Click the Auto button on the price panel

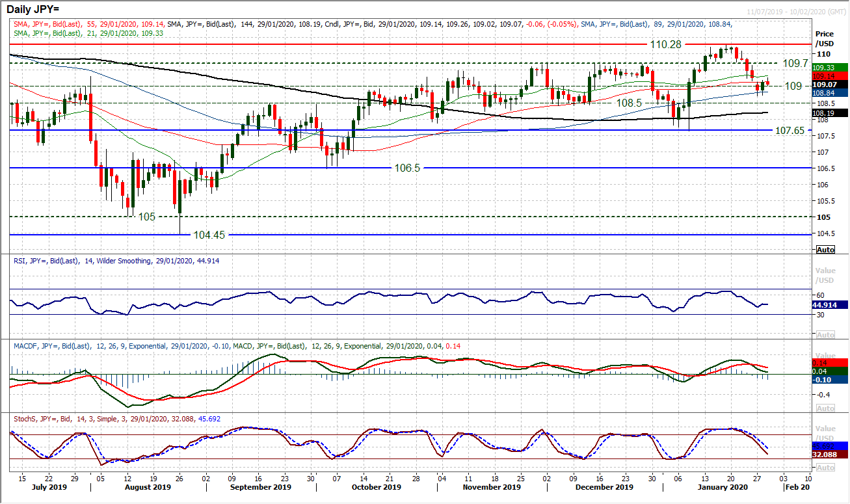point(825,250)
